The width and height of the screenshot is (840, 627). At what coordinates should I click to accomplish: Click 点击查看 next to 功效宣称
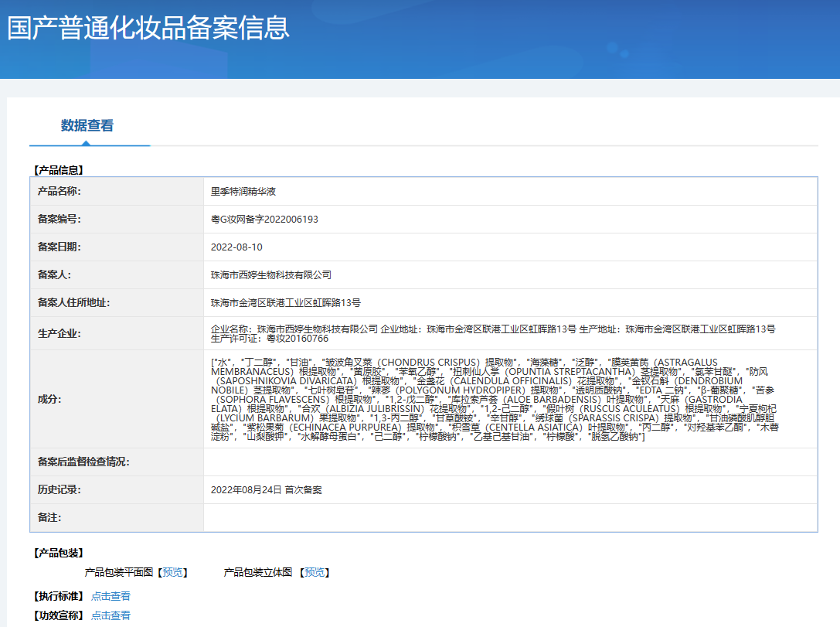(x=111, y=615)
